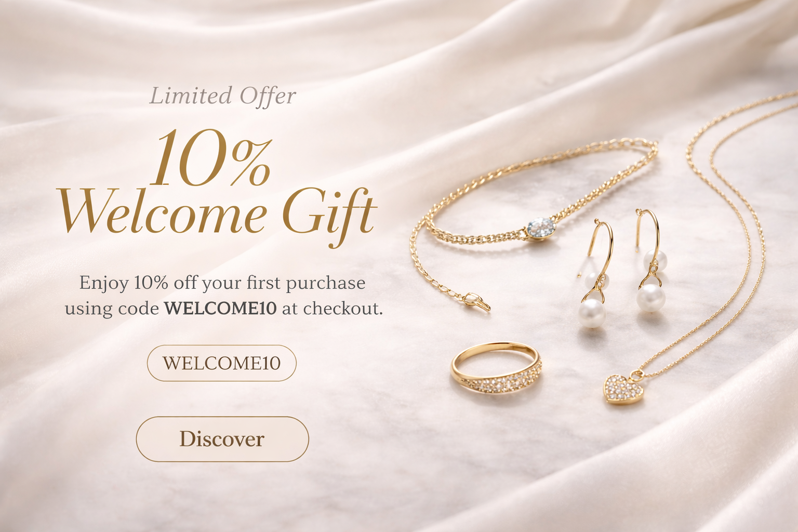798x532 pixels.
Task: Select the left pearl drop earring
Action: (594, 276)
